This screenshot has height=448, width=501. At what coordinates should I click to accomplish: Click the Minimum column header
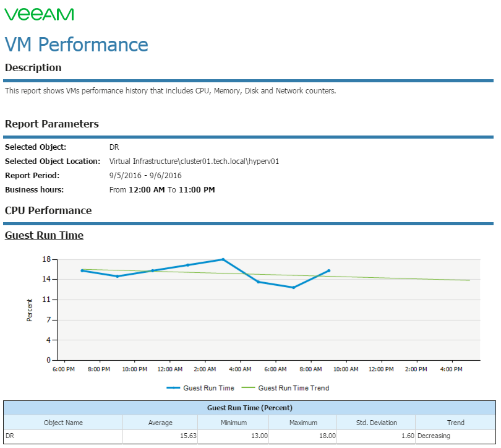click(x=234, y=423)
